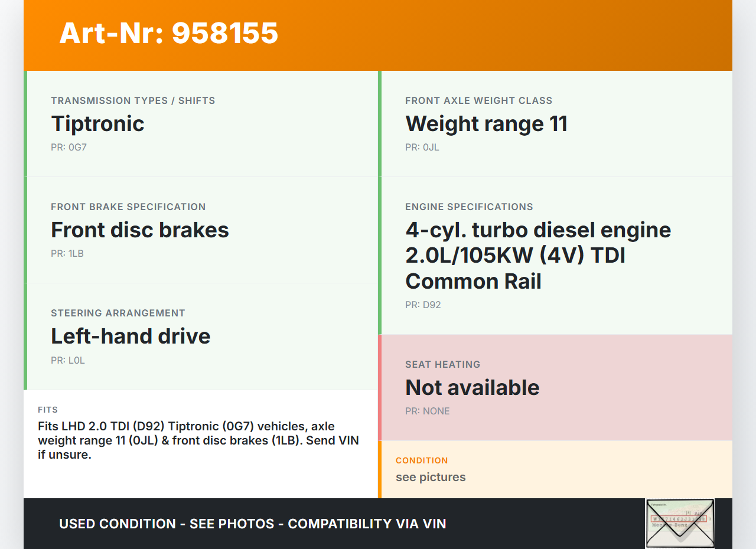The image size is (756, 549).
Task: Click the 'see pictures' condition text
Action: click(x=431, y=477)
